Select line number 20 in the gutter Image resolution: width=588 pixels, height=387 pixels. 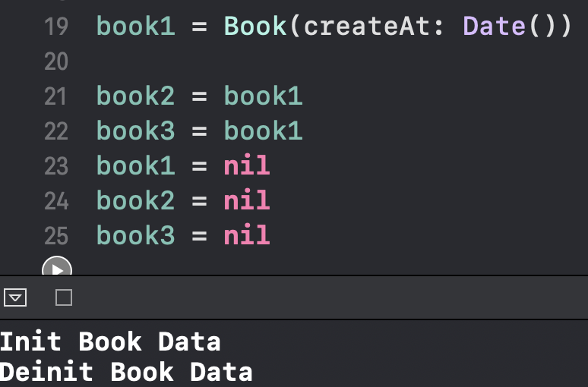(x=56, y=61)
